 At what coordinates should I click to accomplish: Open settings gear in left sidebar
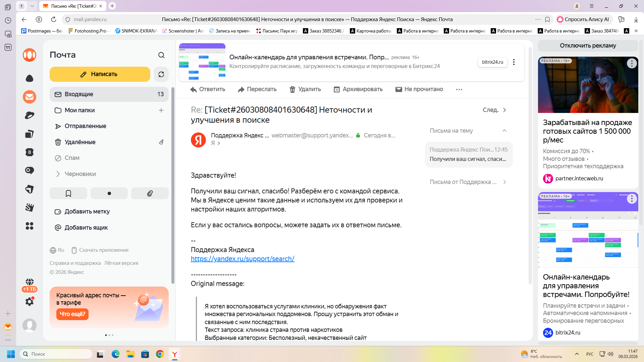(30, 302)
